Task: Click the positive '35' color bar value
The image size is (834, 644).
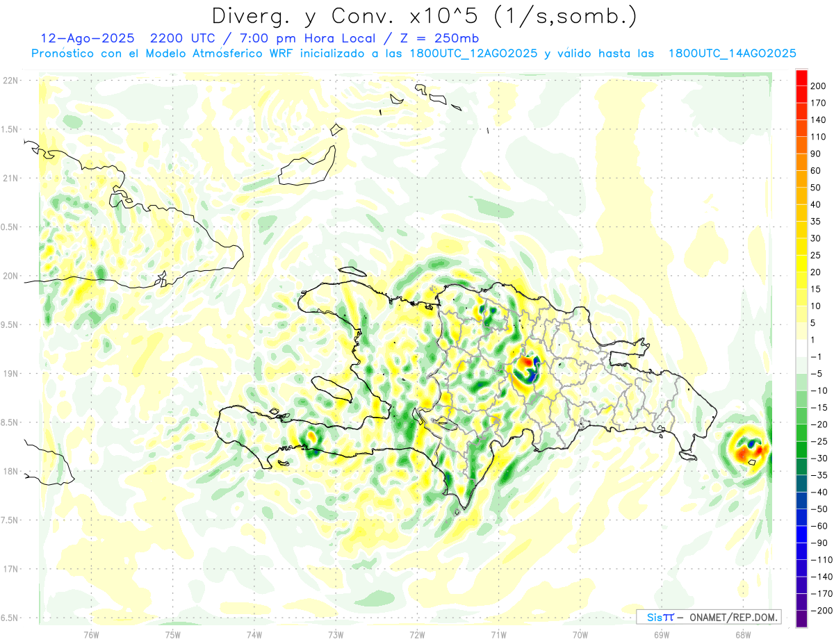Action: pos(817,222)
